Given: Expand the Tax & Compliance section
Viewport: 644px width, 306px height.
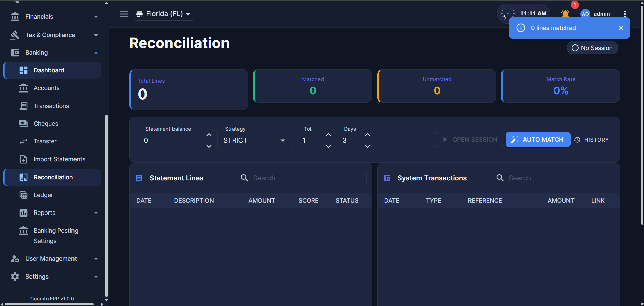Looking at the screenshot, I should point(96,35).
